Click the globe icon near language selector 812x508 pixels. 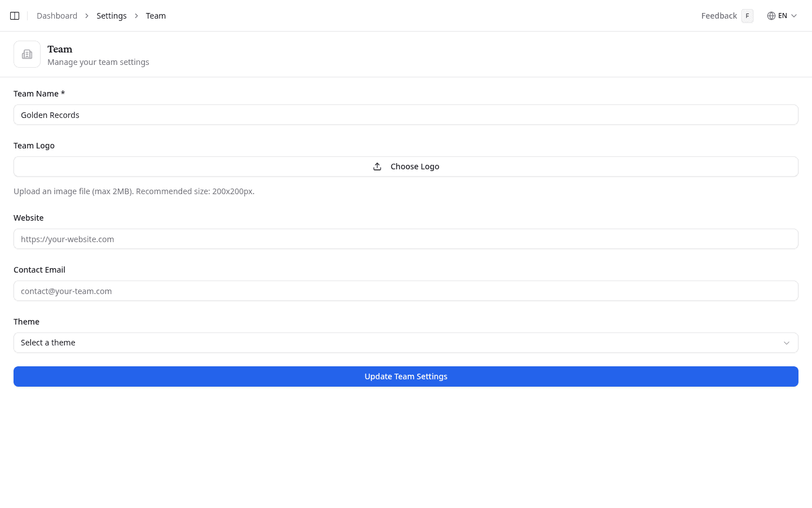pyautogui.click(x=771, y=16)
